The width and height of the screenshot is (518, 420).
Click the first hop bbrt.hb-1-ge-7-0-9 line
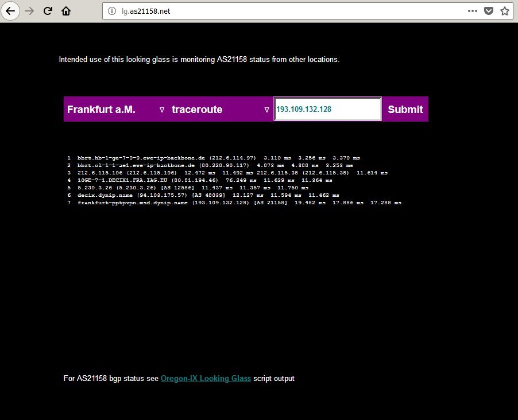pos(214,158)
